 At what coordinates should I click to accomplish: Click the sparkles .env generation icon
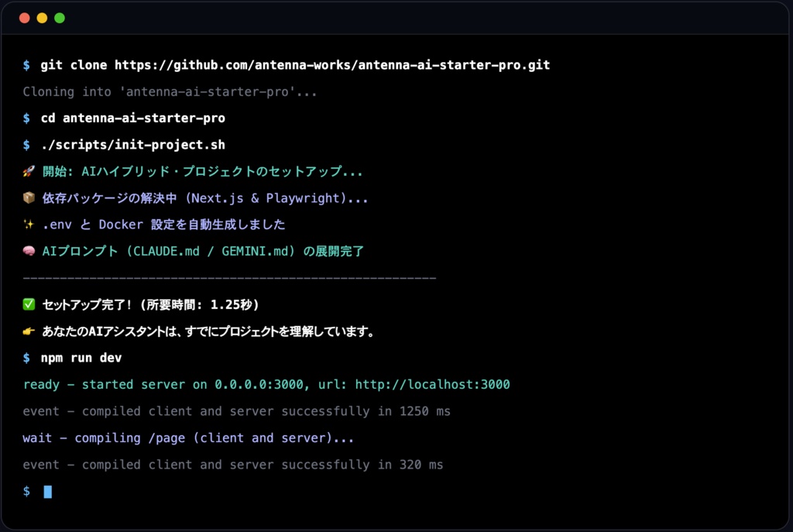29,225
